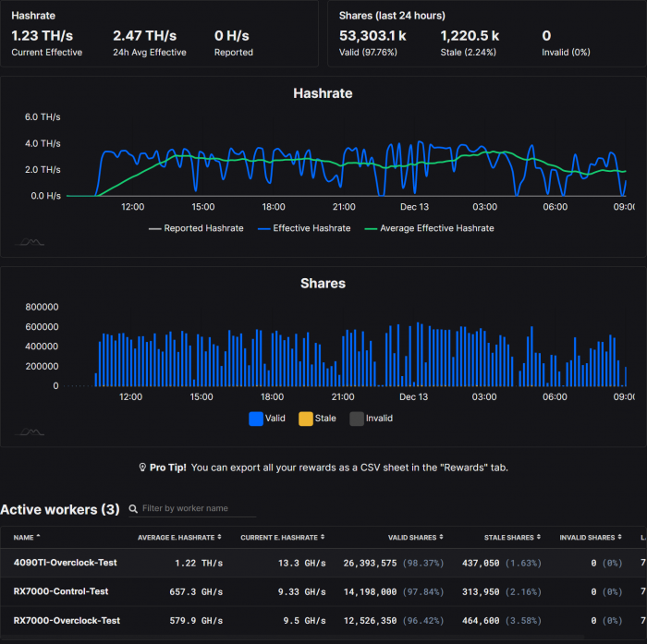Toggle Reported Hashrate series in chart legend
The image size is (647, 644).
pos(196,228)
